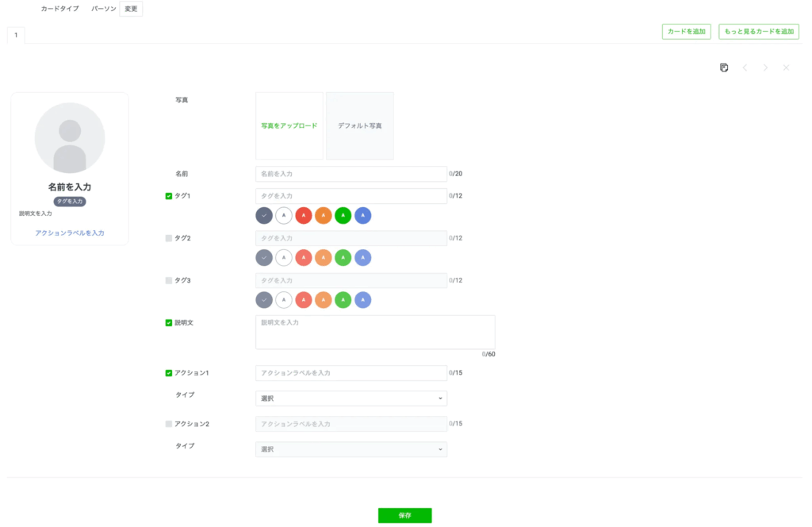Click the avatar placeholder in card preview
812x527 pixels.
tap(70, 137)
